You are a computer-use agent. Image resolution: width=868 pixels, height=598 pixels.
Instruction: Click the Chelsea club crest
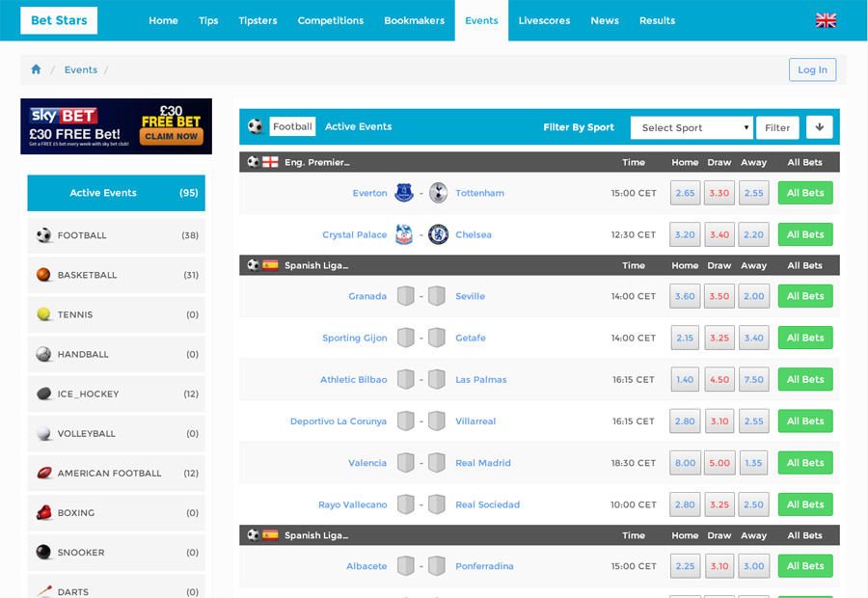[438, 234]
